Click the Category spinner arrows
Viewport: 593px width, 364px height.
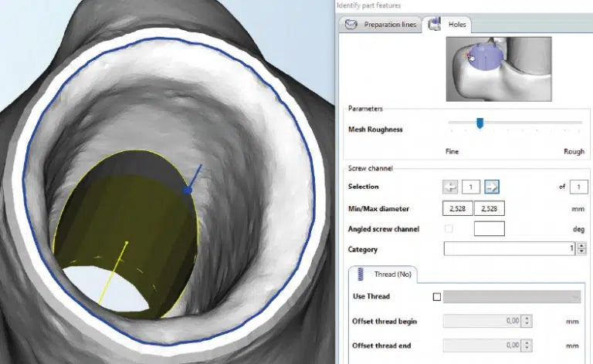click(581, 249)
